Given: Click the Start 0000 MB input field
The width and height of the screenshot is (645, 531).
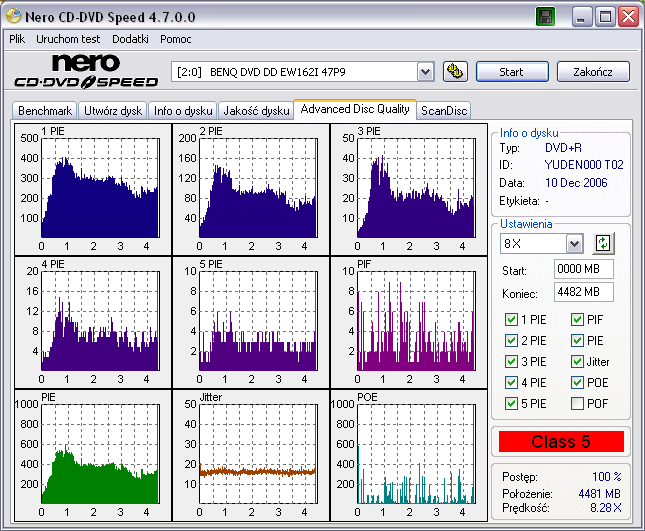Looking at the screenshot, I should [x=584, y=269].
